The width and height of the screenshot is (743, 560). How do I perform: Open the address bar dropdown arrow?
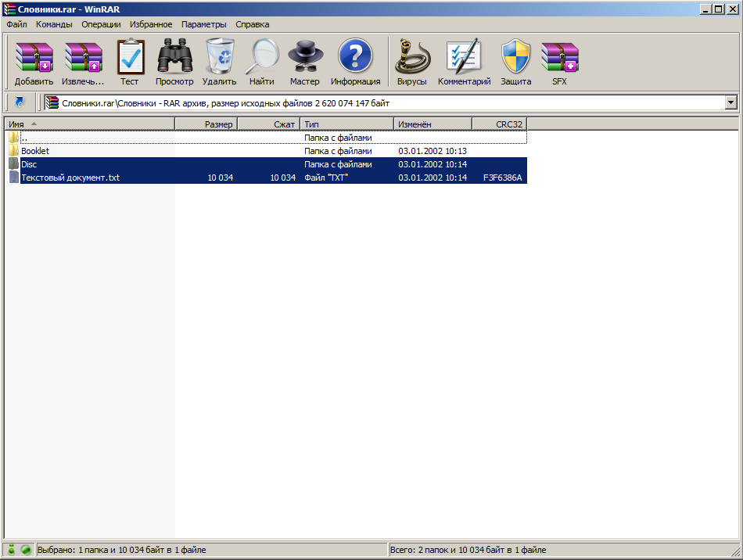pos(730,102)
